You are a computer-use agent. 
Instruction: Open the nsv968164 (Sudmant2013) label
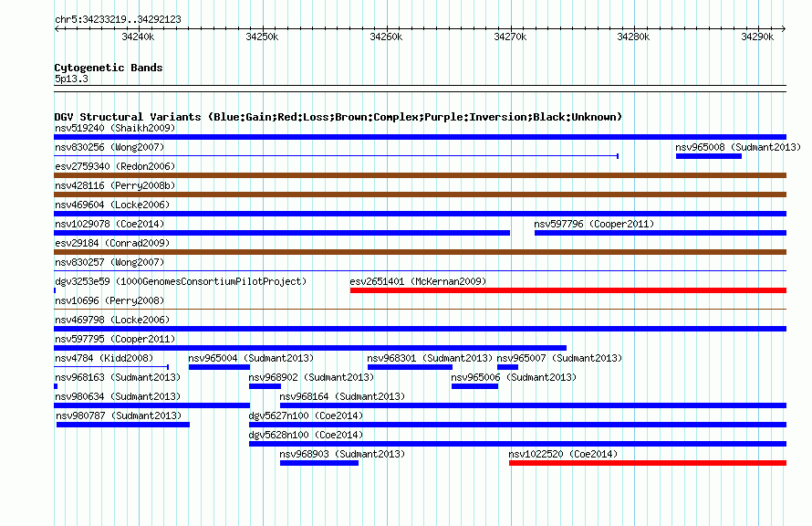click(x=342, y=396)
